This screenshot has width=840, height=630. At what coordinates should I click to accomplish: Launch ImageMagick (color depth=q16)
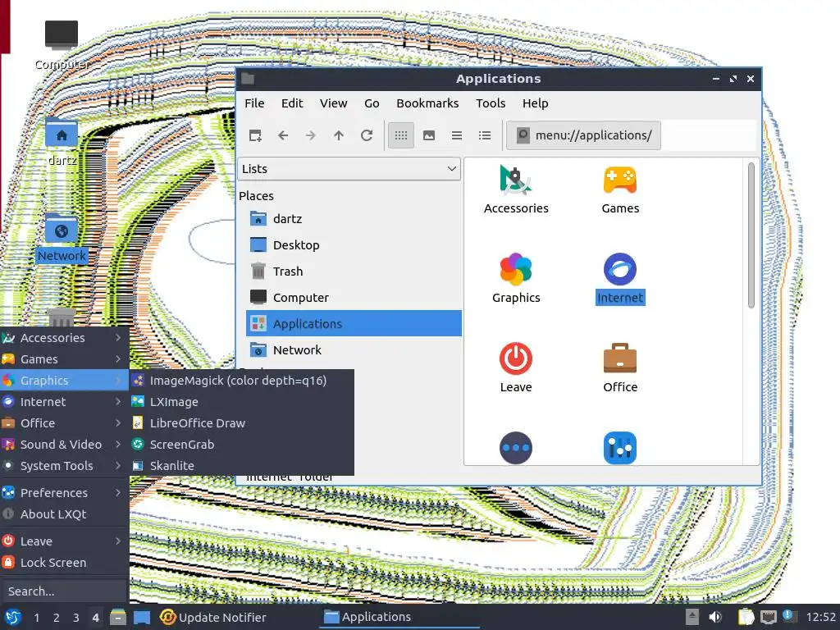(x=242, y=381)
